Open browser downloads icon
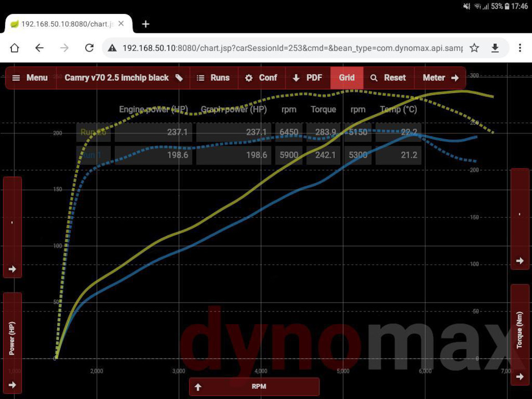 click(x=495, y=48)
